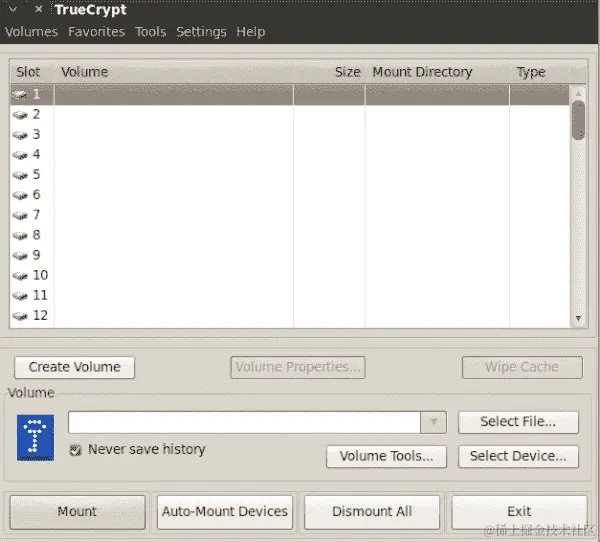Click the Size column header

coord(329,72)
